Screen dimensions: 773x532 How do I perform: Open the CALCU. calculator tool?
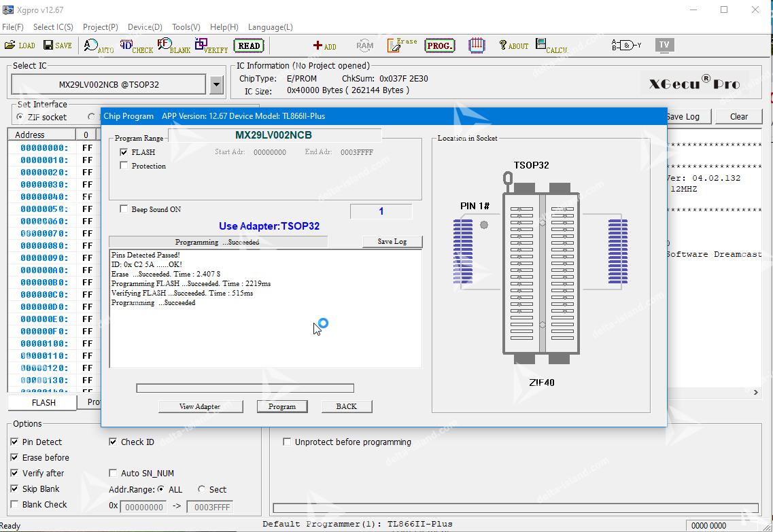pos(551,46)
